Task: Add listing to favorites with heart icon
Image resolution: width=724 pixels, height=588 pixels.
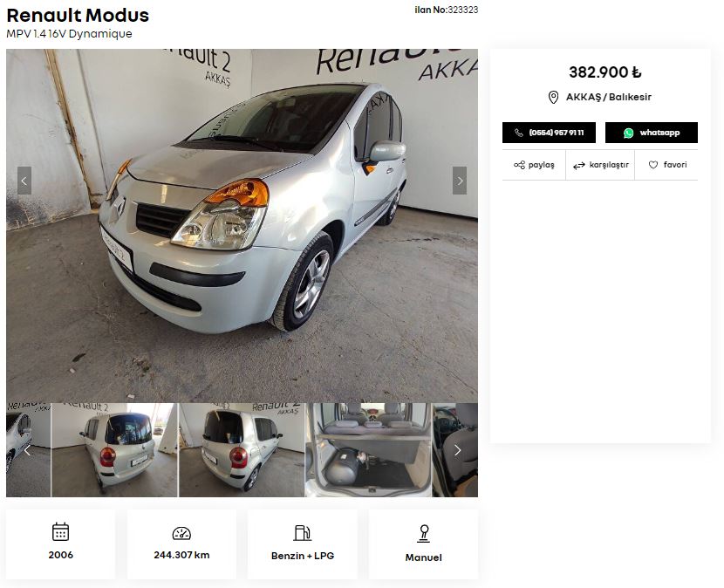Action: [652, 165]
